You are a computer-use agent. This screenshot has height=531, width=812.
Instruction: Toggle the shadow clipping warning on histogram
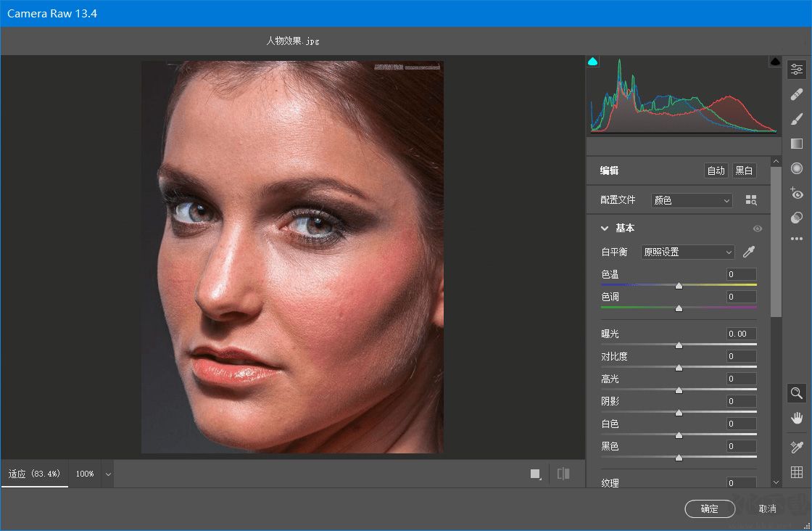tap(592, 62)
